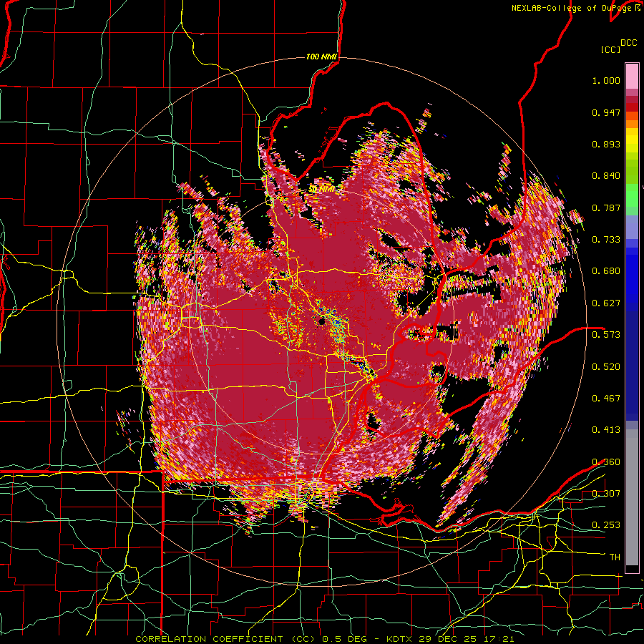
Task: Click the 0.520 color scale value
Action: (606, 366)
